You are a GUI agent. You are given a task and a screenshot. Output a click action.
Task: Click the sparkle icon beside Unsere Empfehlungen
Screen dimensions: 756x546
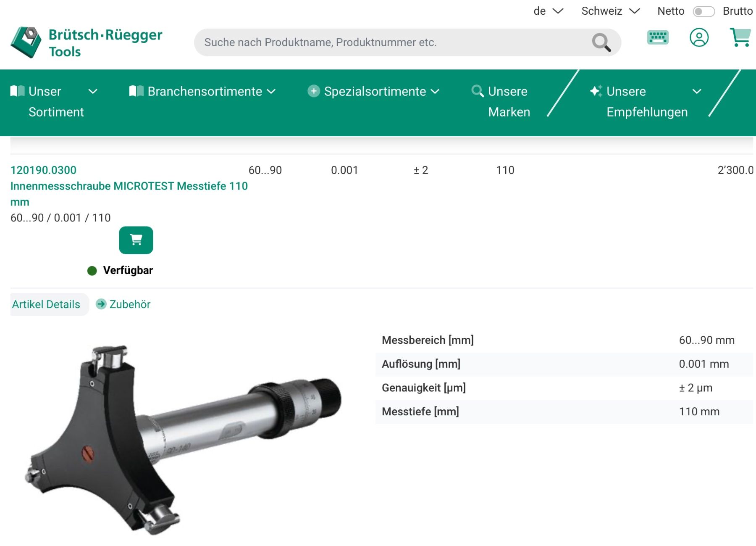click(x=596, y=91)
